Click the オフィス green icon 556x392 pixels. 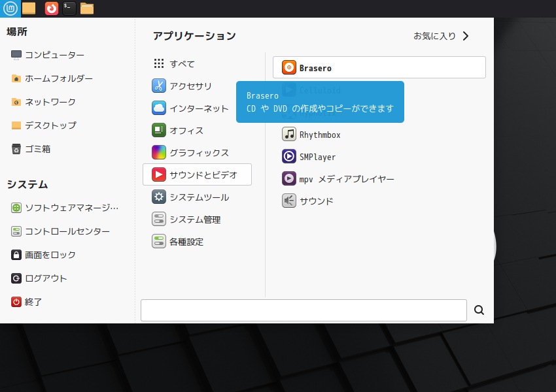tap(159, 130)
